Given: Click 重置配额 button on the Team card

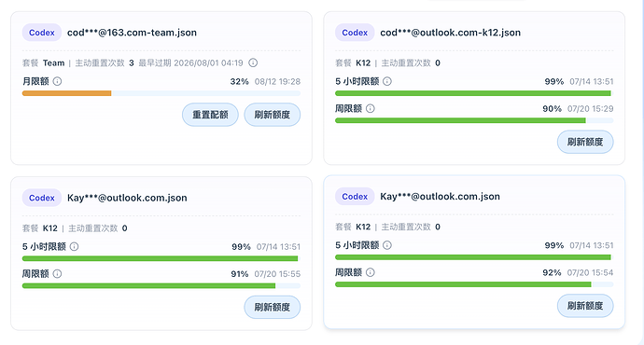Looking at the screenshot, I should 210,115.
